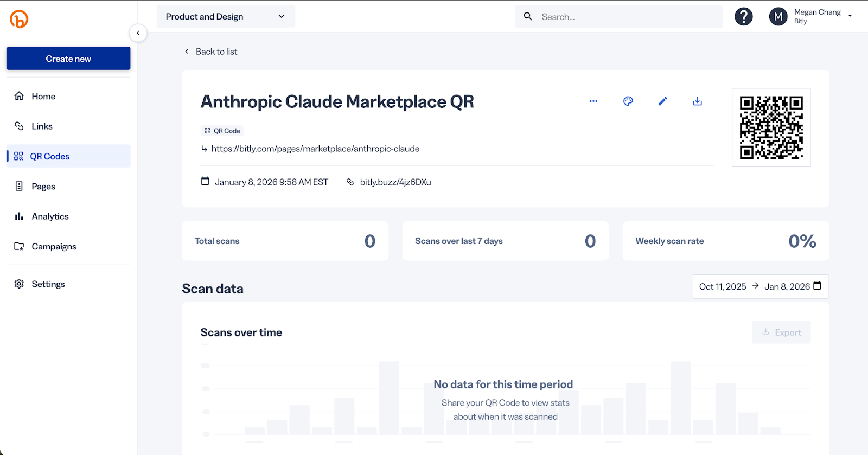Image resolution: width=868 pixels, height=455 pixels.
Task: Click the Jan 8, 2026 end date
Action: tap(787, 286)
